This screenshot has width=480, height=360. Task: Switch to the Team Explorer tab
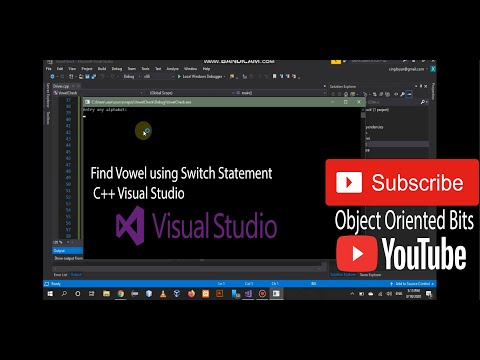pyautogui.click(x=370, y=275)
